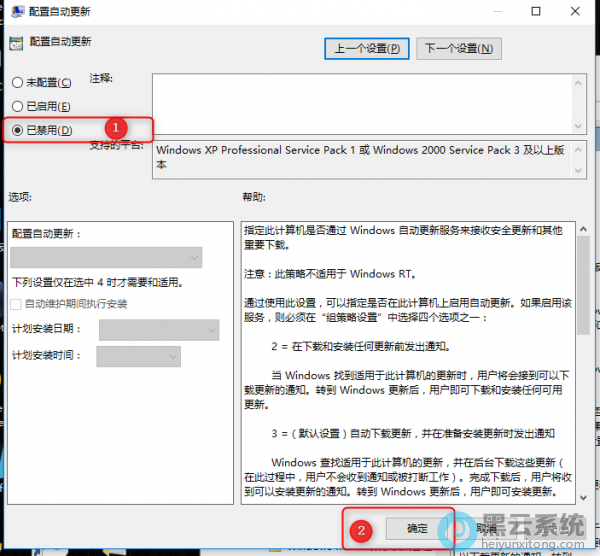
Task: Click the title bar policy window icon
Action: (x=12, y=12)
